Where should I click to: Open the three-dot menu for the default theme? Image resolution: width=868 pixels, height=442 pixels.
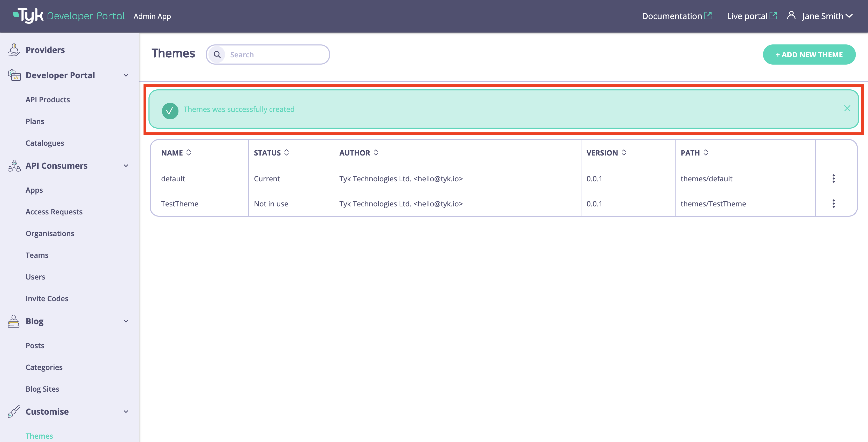click(x=834, y=179)
